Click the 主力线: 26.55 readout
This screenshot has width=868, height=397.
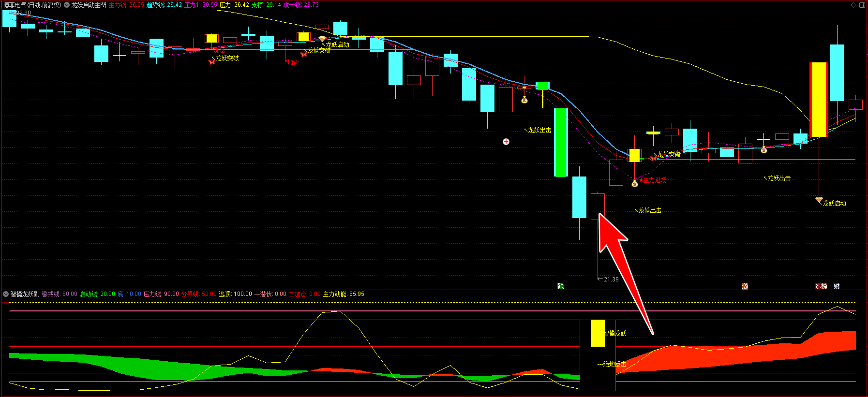(x=126, y=5)
